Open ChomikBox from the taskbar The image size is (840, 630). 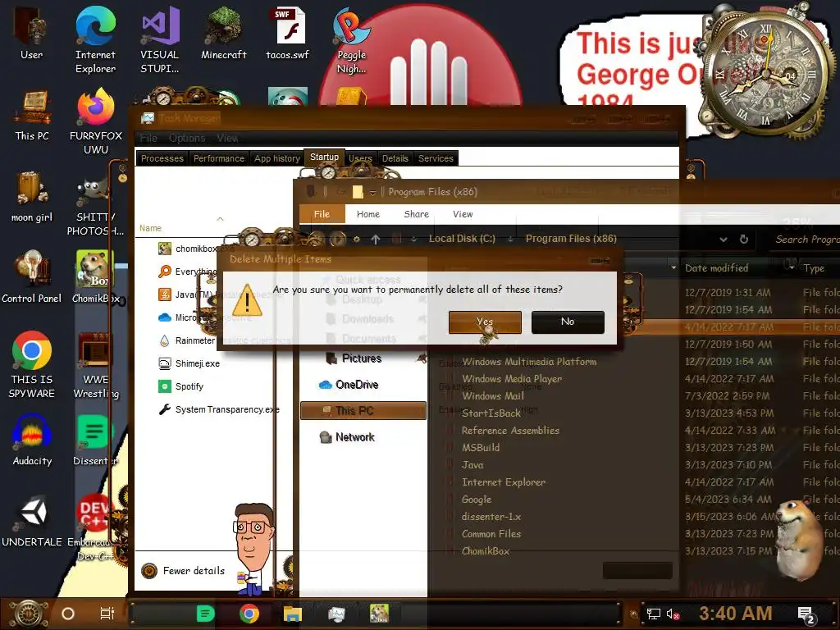click(x=379, y=614)
